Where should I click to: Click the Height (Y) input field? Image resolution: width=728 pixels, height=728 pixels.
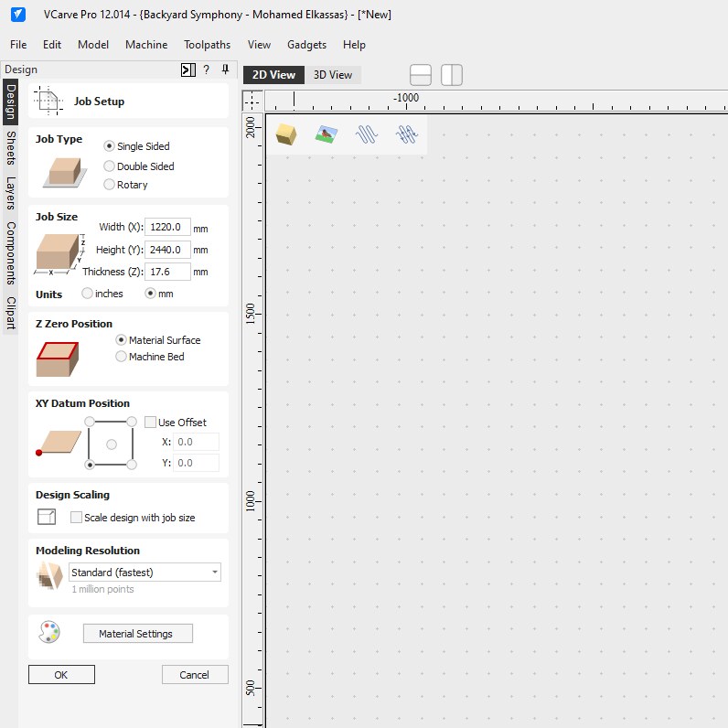167,250
